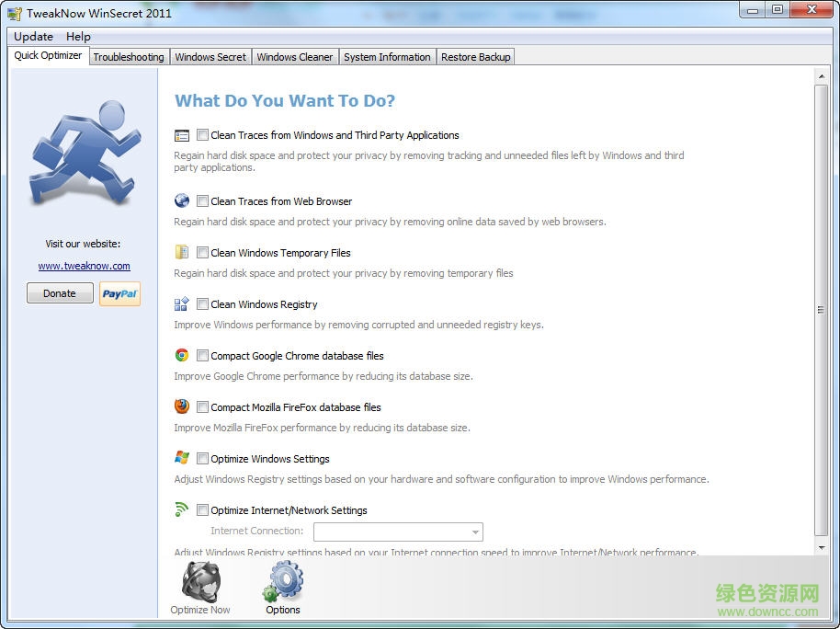Click the Google Chrome database icon
Screen dimensions: 840x629
182,356
